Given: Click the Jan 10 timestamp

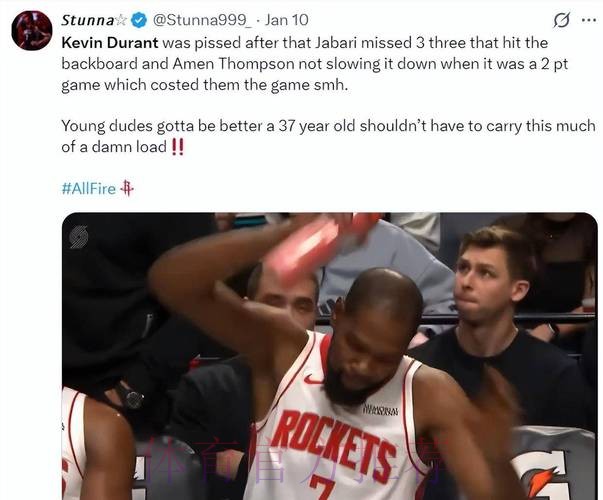Looking at the screenshot, I should click(x=287, y=20).
